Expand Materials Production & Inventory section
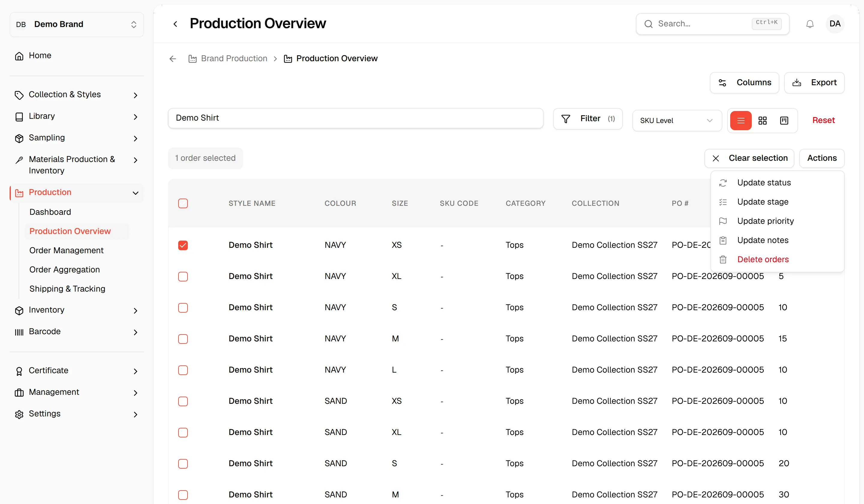The height and width of the screenshot is (504, 864). [135, 160]
